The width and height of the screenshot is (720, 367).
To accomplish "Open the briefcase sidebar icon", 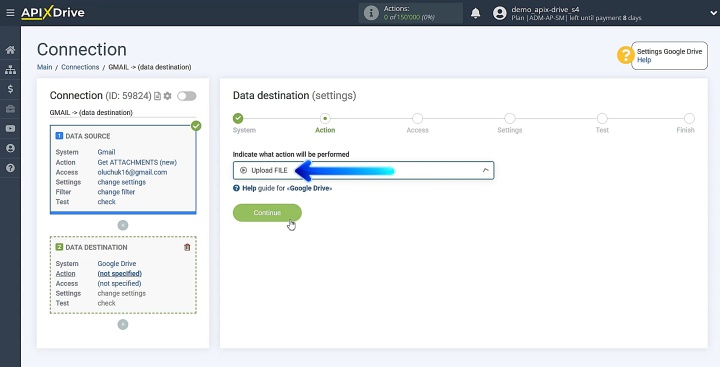I will click(10, 109).
